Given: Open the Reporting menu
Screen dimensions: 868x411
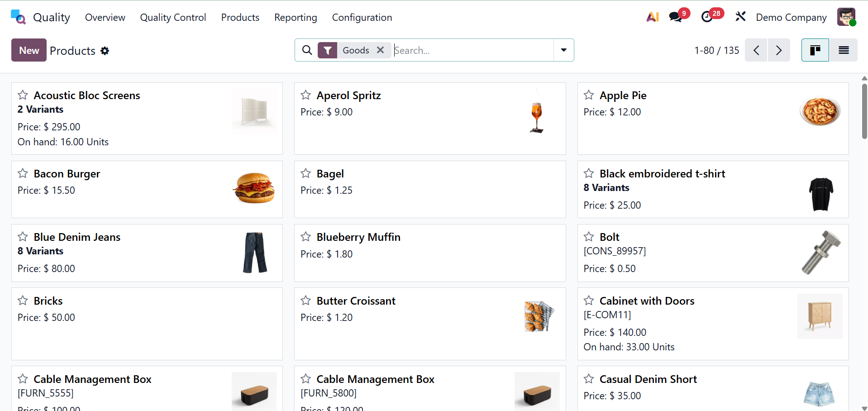Looking at the screenshot, I should [x=295, y=17].
